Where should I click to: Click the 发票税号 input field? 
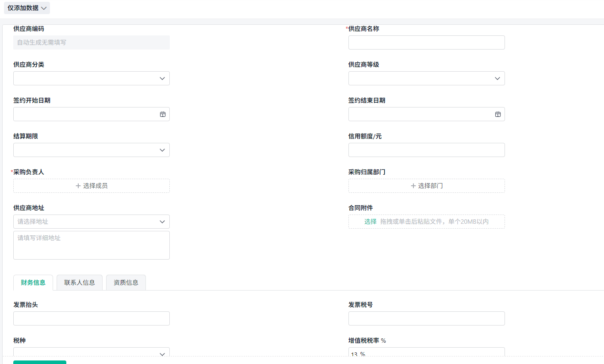tap(426, 318)
